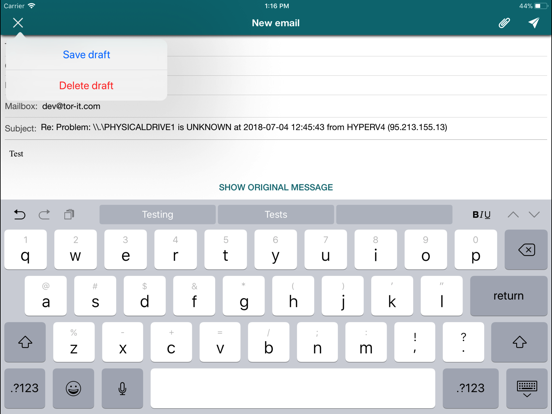The image size is (552, 414).
Task: Tap the g key
Action: point(244,296)
